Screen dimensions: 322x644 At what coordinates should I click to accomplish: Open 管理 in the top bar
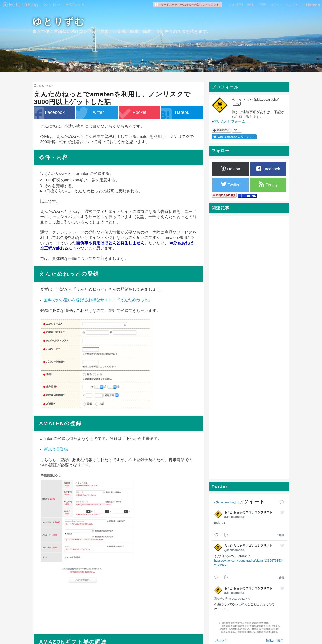point(263,5)
